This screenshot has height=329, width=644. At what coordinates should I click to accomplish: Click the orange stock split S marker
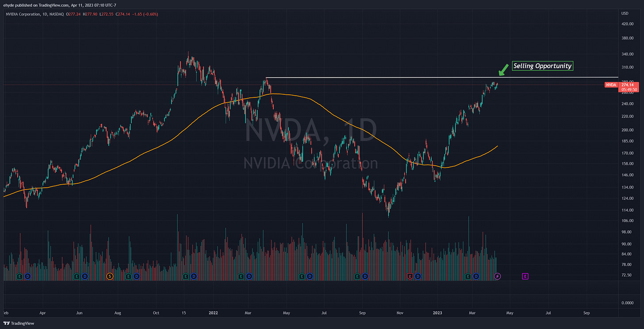point(110,276)
